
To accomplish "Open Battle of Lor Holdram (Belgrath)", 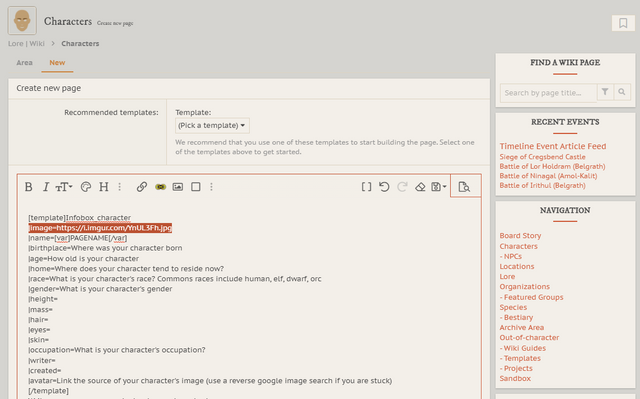I will (x=552, y=166).
